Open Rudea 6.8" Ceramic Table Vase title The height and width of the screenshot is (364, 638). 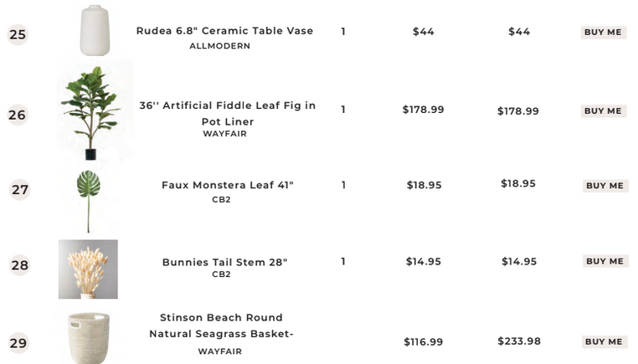pos(224,31)
